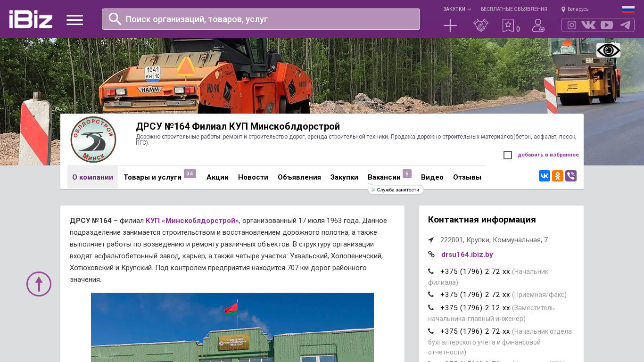Click the user registration icon

point(538,25)
